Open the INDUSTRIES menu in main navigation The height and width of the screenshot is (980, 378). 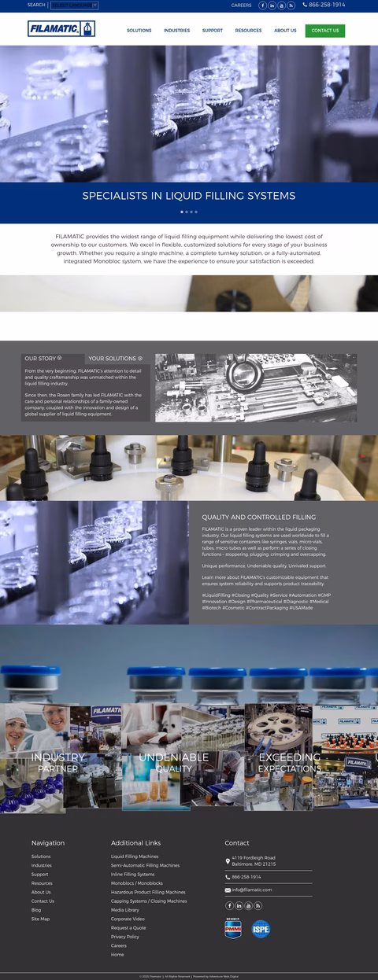[x=177, y=31]
